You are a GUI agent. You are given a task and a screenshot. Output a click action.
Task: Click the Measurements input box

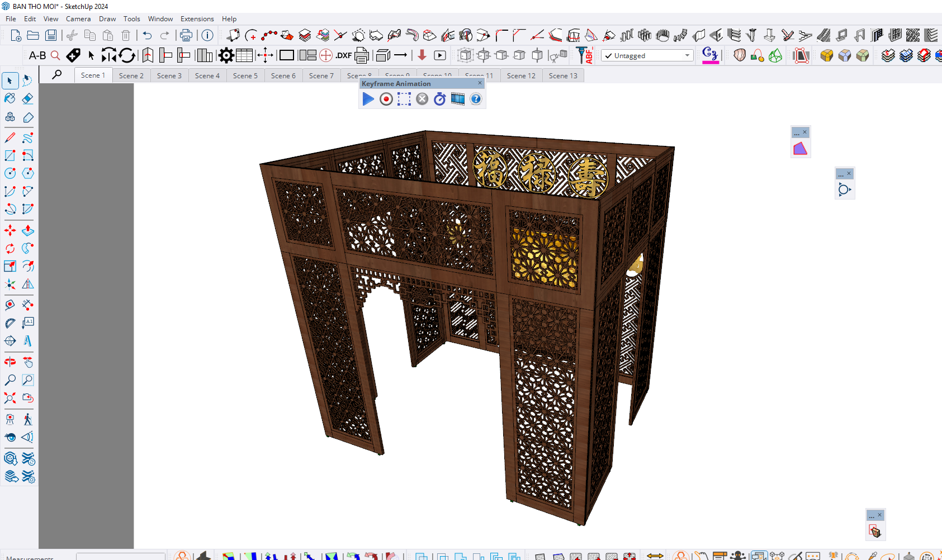(120, 557)
